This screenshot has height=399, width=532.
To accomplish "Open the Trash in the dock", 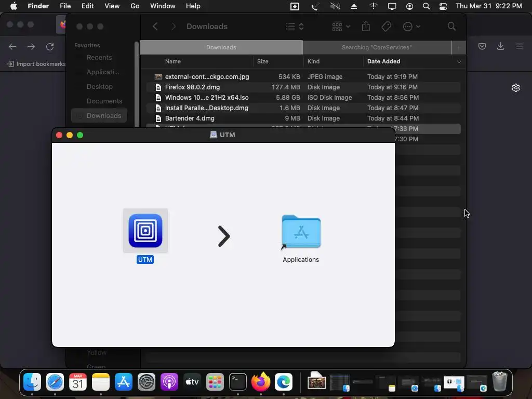I will pyautogui.click(x=499, y=381).
